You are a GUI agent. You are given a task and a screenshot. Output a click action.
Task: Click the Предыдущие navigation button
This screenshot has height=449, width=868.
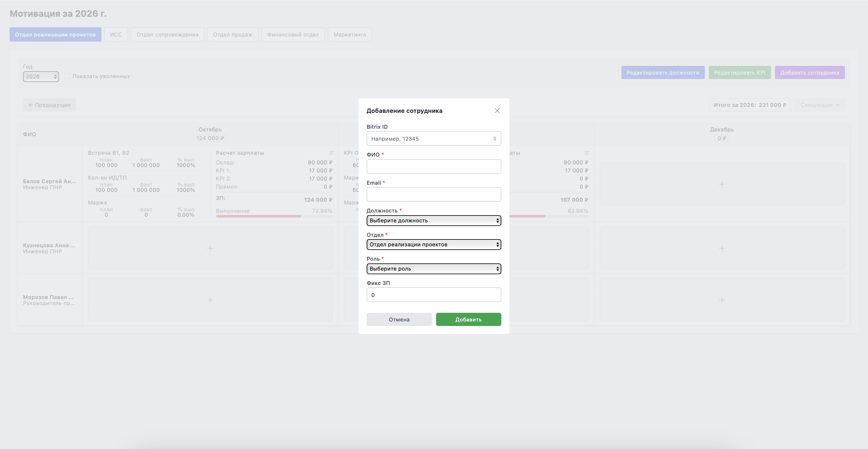[x=49, y=105]
